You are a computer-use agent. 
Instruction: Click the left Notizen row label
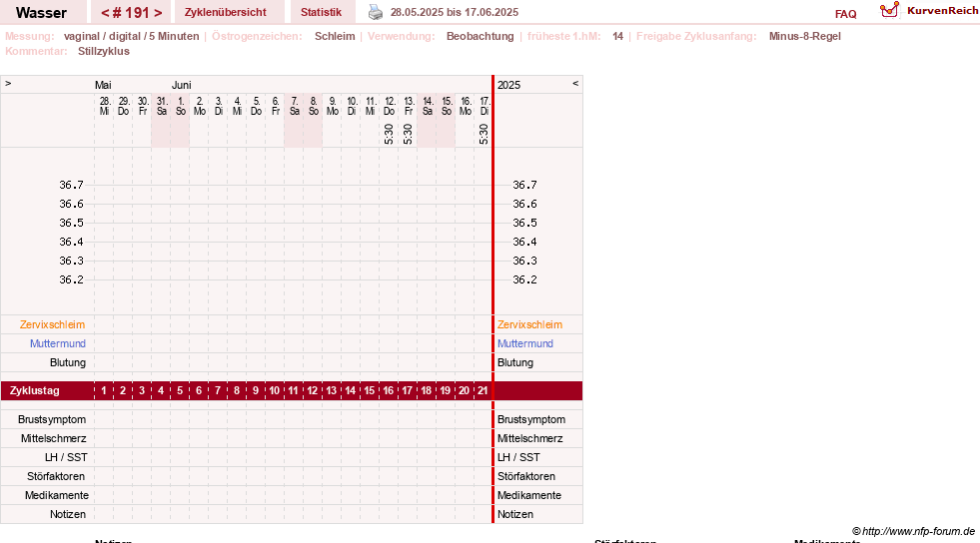tap(68, 514)
